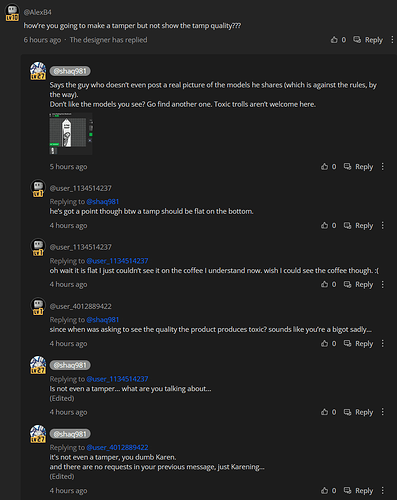Like the 'oh wait it is flat' comment
This screenshot has height=500, width=397.
click(x=324, y=285)
